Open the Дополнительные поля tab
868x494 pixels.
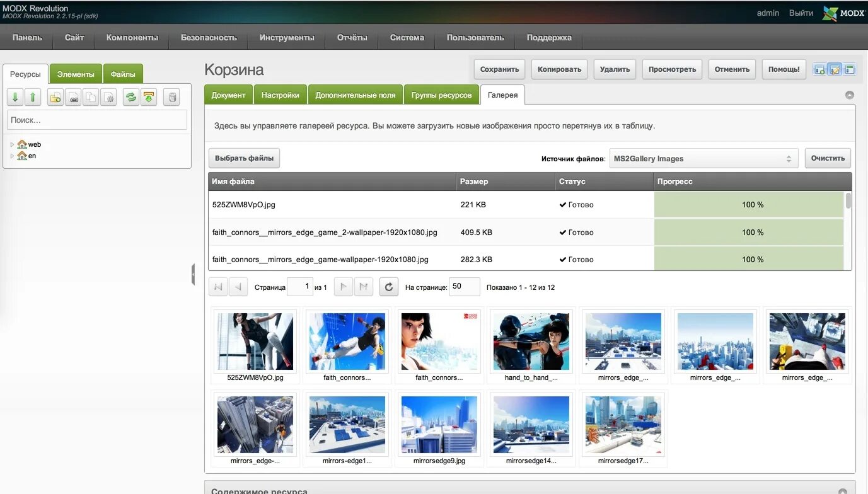356,95
